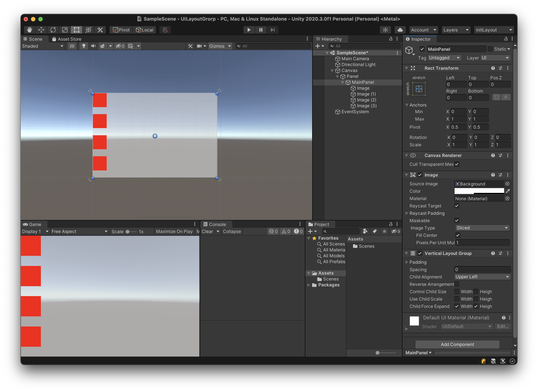
Task: Select Image (2) in the Hierarchy
Action: (x=366, y=100)
